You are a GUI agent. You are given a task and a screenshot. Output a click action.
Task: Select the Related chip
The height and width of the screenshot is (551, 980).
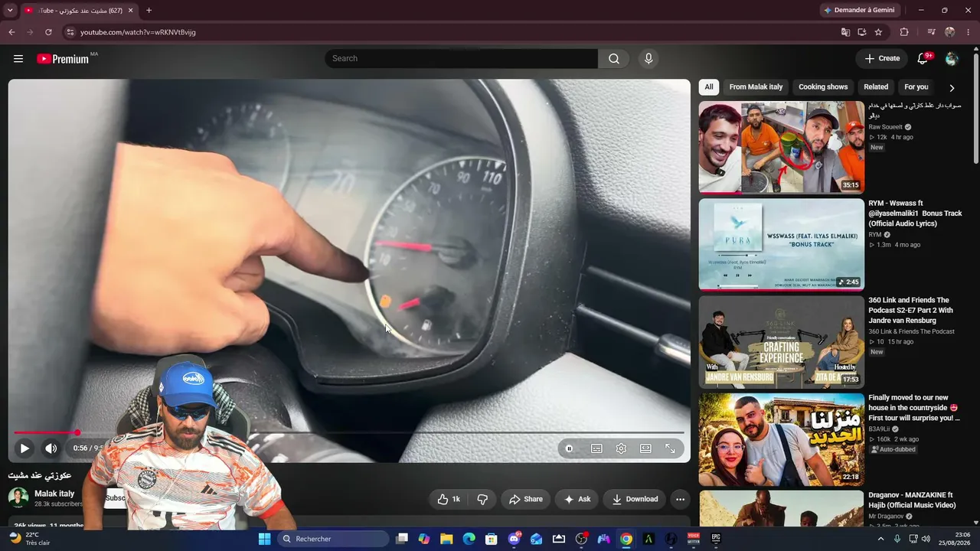click(876, 87)
